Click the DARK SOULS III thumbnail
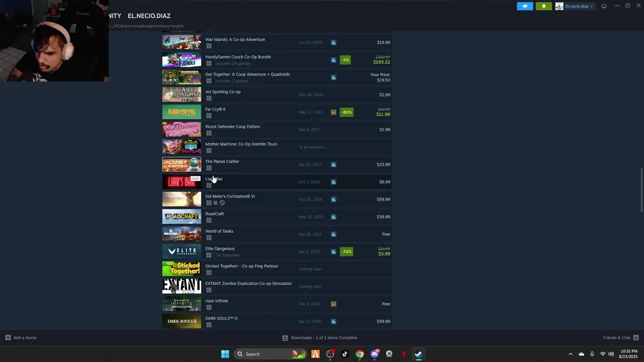The image size is (644, 362). click(x=182, y=321)
